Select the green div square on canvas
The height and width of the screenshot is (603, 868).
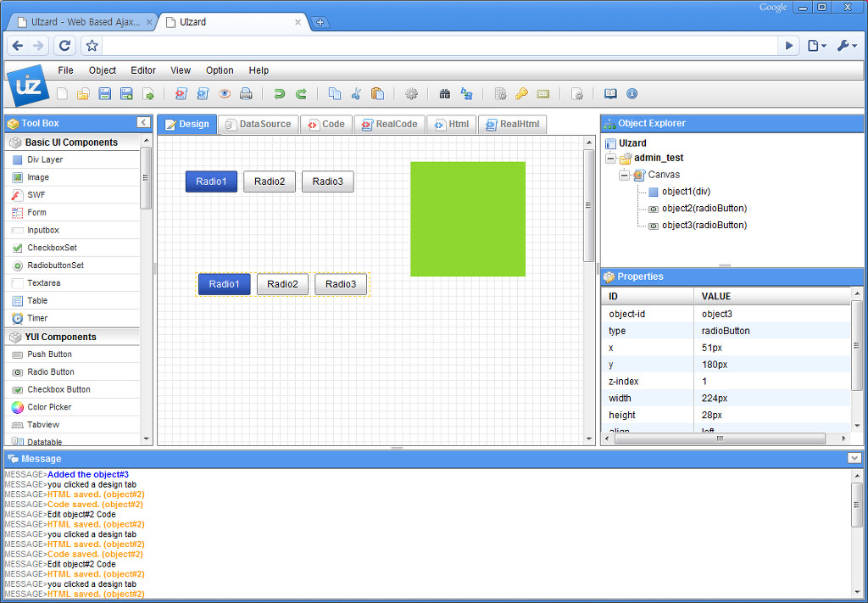pyautogui.click(x=468, y=219)
